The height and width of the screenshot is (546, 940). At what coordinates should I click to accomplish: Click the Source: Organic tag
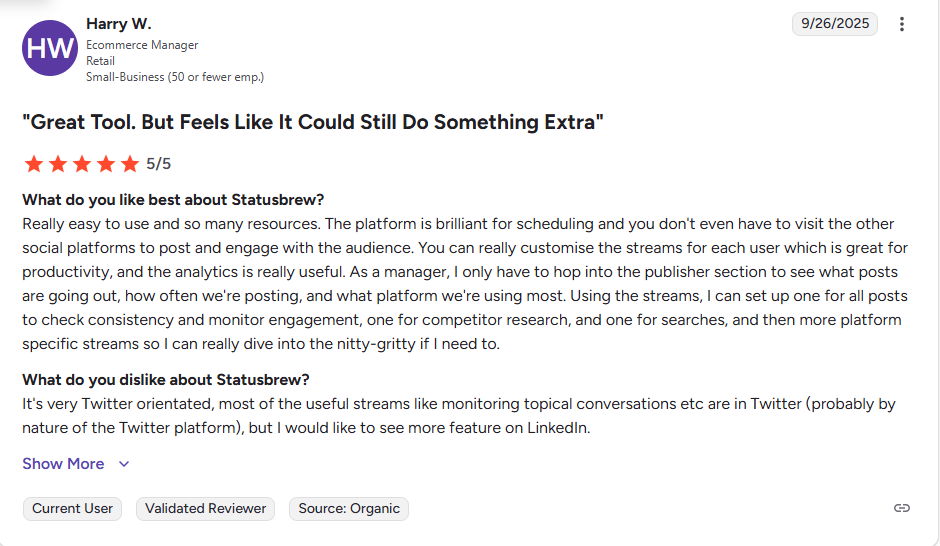tap(349, 508)
